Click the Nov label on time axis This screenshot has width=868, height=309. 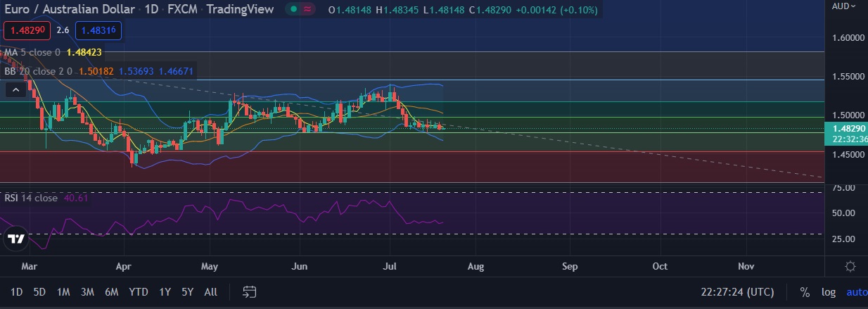coord(746,267)
